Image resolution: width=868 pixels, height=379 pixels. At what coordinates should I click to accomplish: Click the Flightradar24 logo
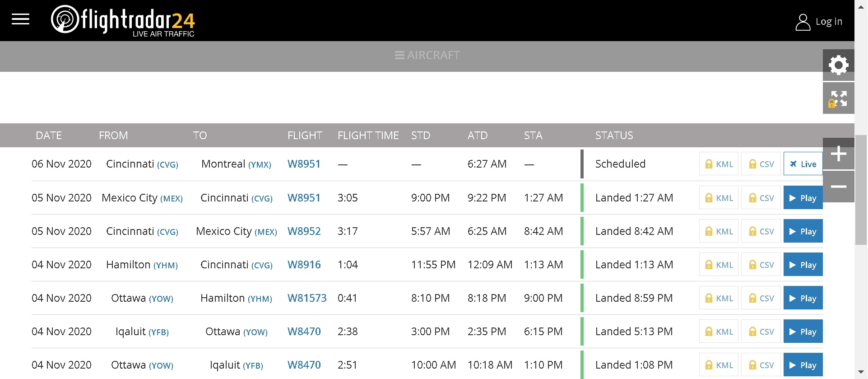click(123, 21)
